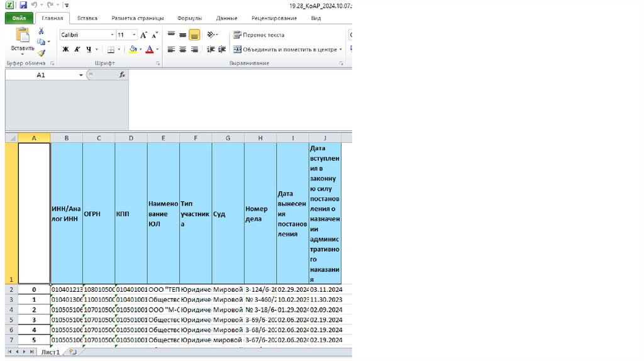
Task: Click the Insert Function fx icon
Action: pos(122,75)
